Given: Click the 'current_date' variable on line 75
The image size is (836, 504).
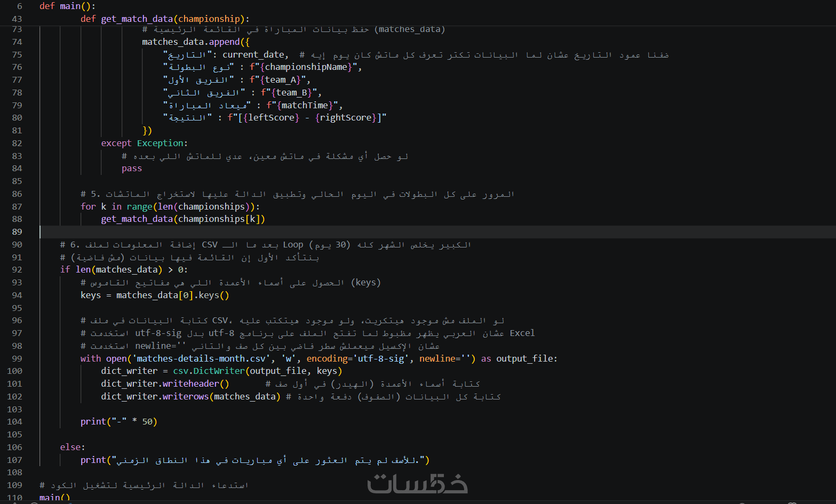Looking at the screenshot, I should coord(253,54).
